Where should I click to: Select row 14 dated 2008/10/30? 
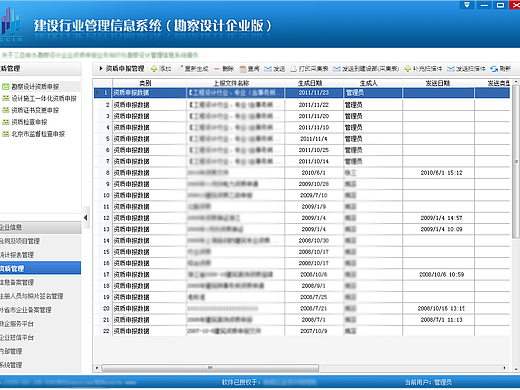point(302,241)
